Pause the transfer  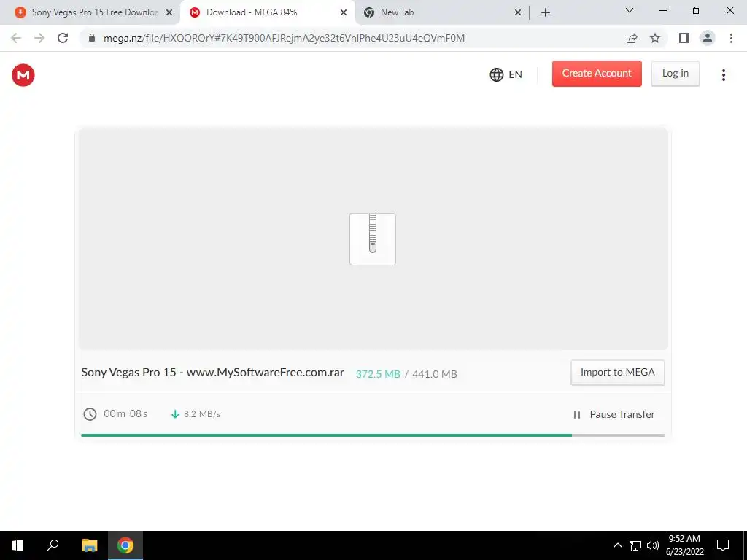[x=614, y=414]
